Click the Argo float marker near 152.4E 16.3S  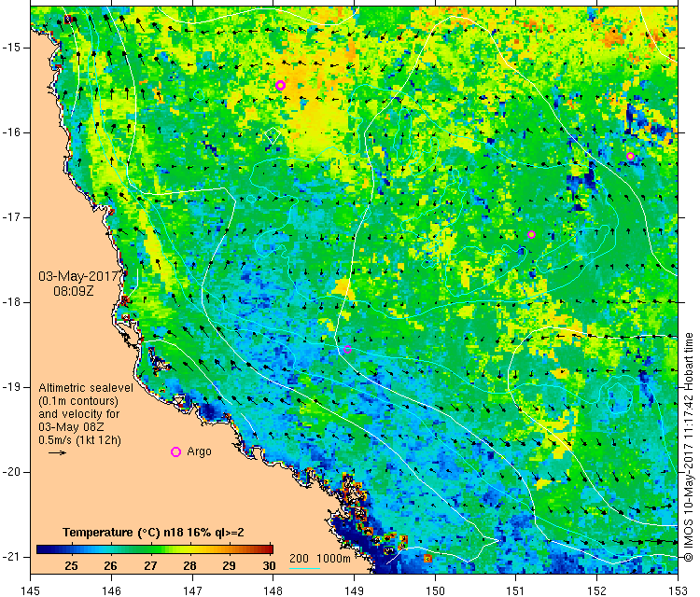click(630, 156)
